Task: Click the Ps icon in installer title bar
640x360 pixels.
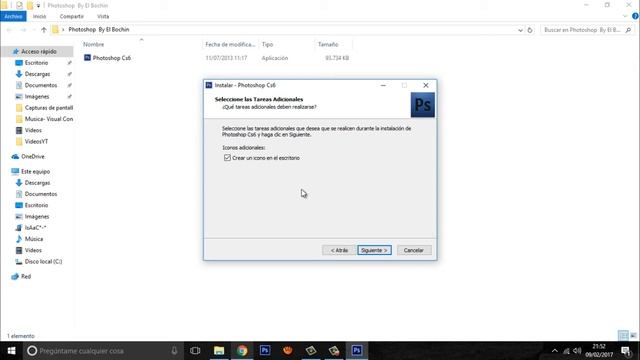Action: (209, 85)
